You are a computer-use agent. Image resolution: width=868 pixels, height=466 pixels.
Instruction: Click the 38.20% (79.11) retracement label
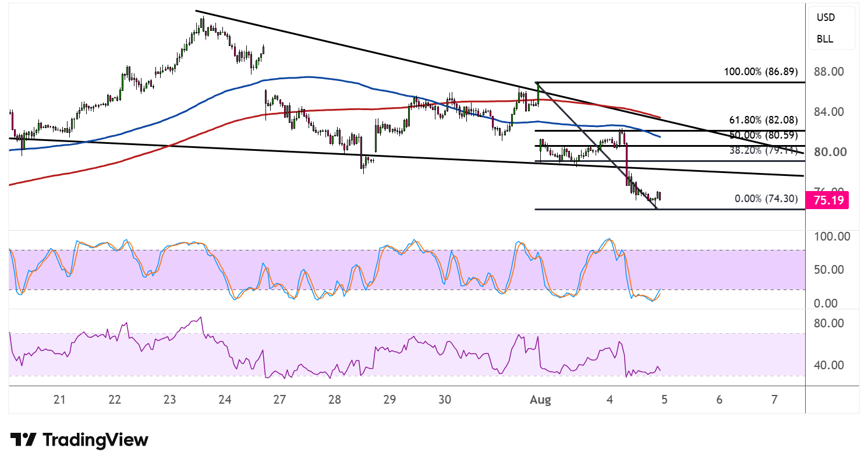pyautogui.click(x=763, y=150)
